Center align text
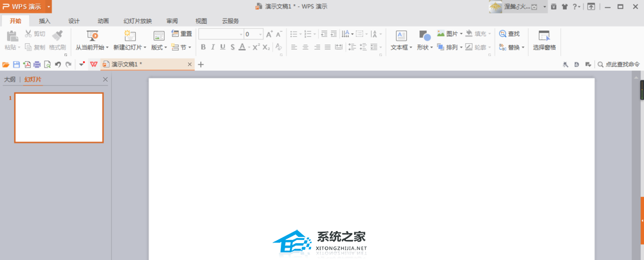The image size is (644, 260). coord(305,47)
